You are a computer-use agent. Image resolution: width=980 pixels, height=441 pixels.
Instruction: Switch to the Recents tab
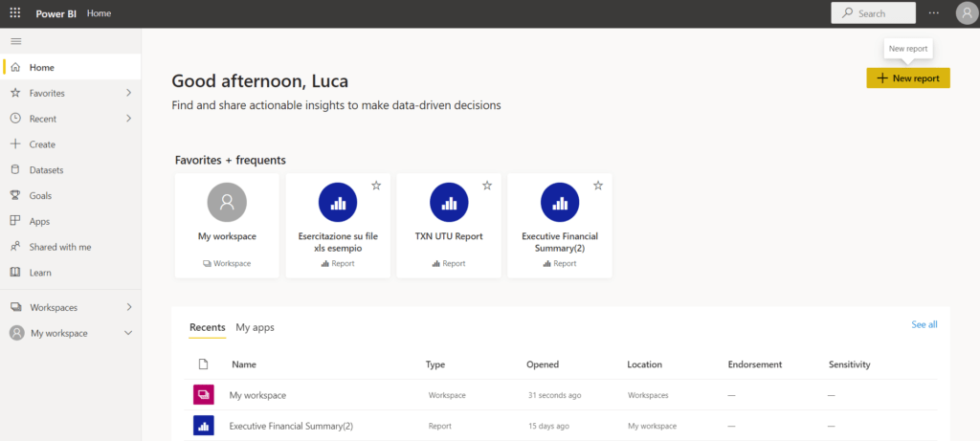(x=208, y=327)
